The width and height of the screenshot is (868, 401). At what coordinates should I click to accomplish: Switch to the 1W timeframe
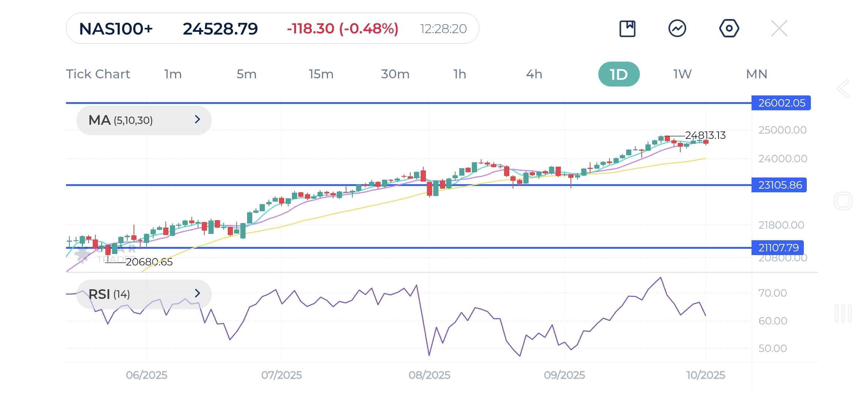(682, 74)
